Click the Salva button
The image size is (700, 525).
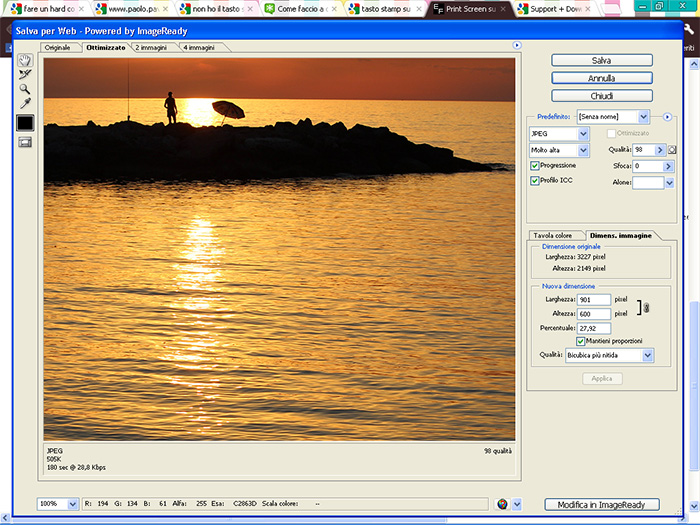601,60
